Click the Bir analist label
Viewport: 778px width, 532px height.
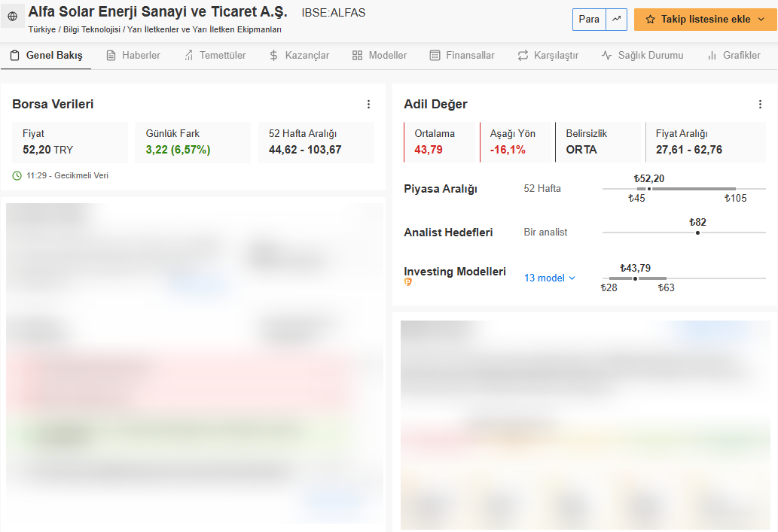(545, 232)
